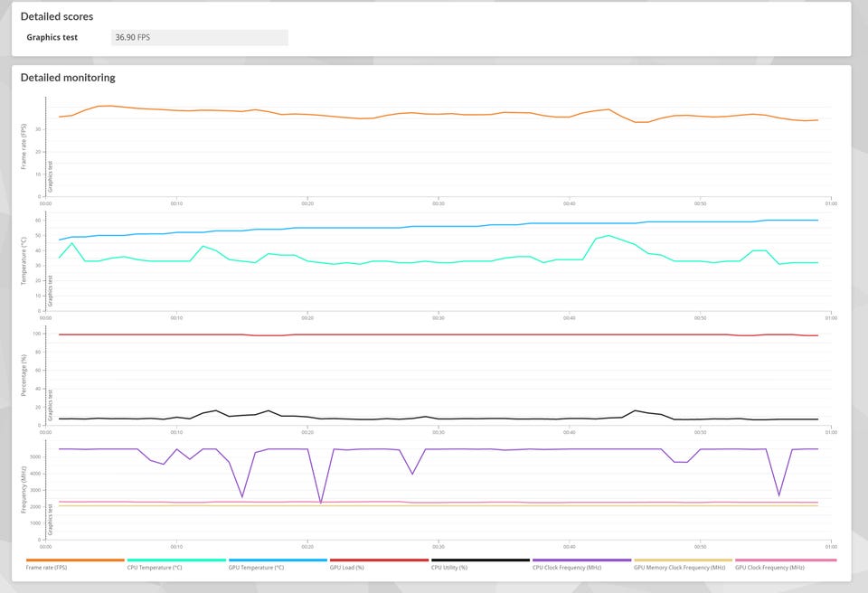Click the Detailed scores heading
Viewport: 868px width, 593px height.
pyautogui.click(x=57, y=16)
